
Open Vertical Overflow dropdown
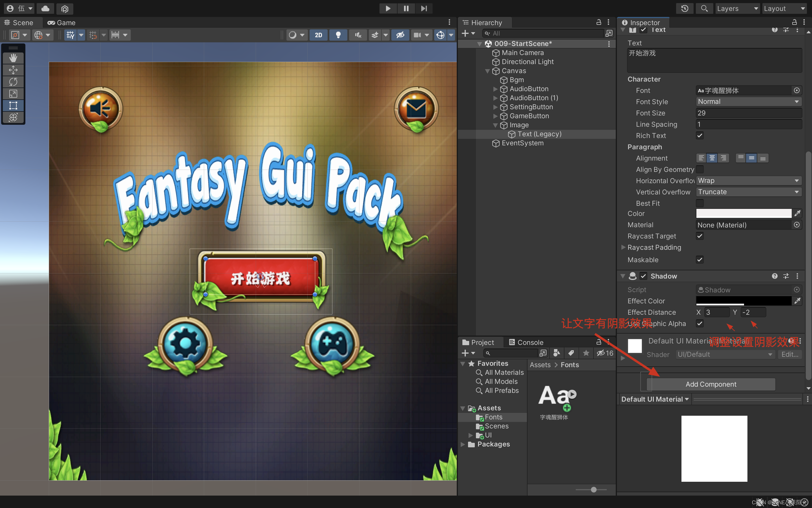749,192
